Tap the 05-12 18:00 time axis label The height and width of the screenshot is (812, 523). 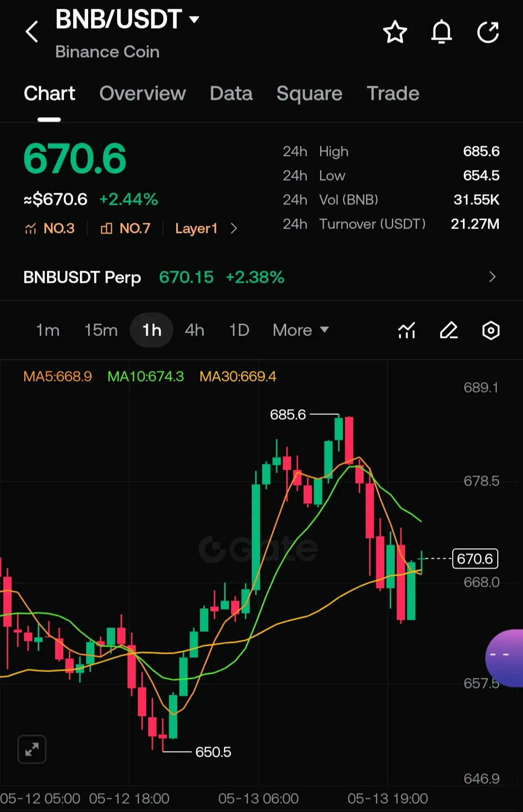click(129, 798)
